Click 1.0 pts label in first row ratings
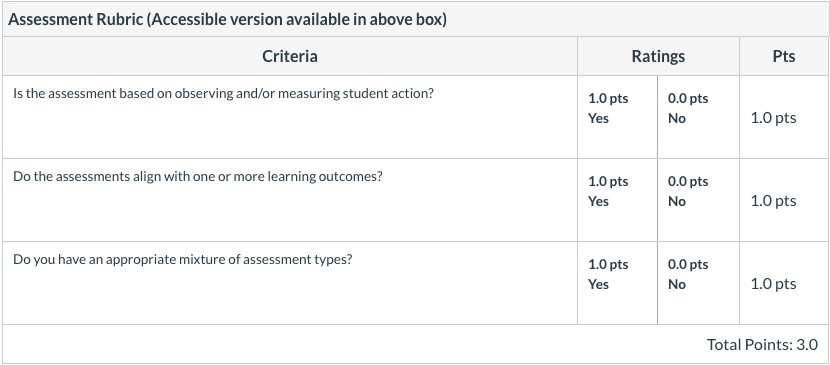Screen dimensions: 830x365 click(x=608, y=98)
